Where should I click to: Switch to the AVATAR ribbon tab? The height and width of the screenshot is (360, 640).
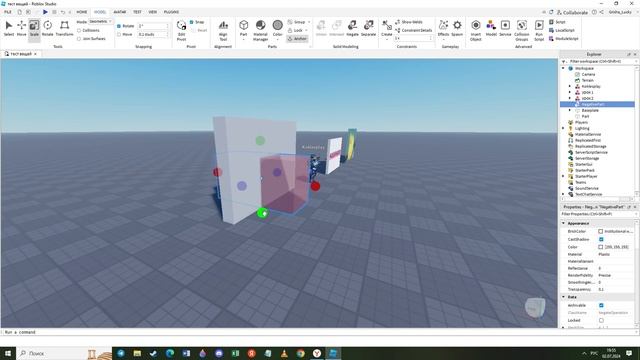[120, 12]
